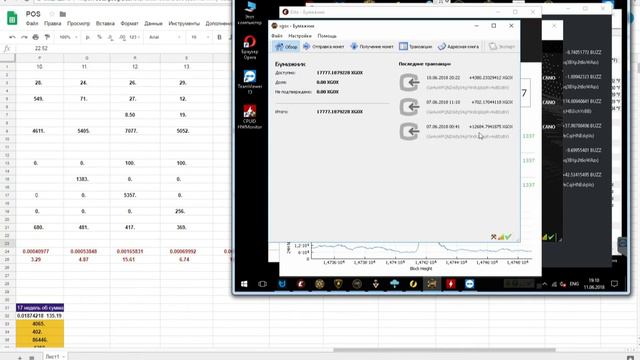Click the POS document title

click(x=33, y=14)
